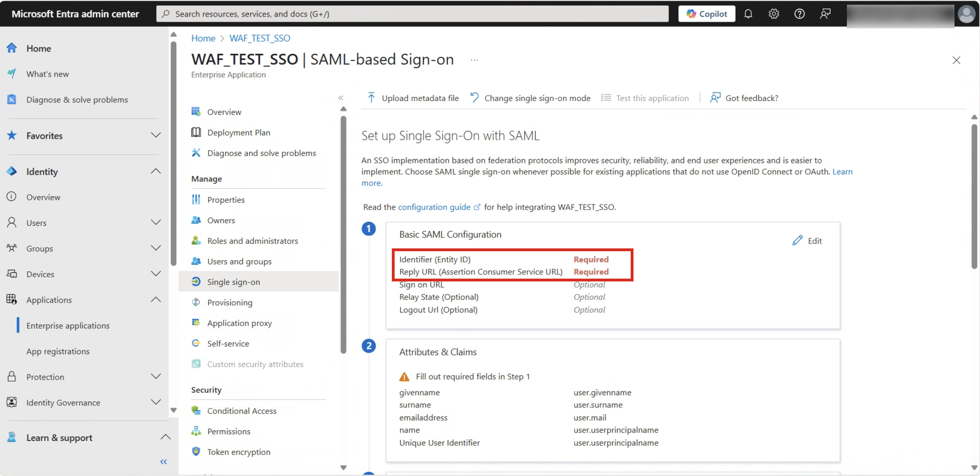Screen dimensions: 980x476
Task: Click the Identity Governance icon
Action: tap(12, 402)
